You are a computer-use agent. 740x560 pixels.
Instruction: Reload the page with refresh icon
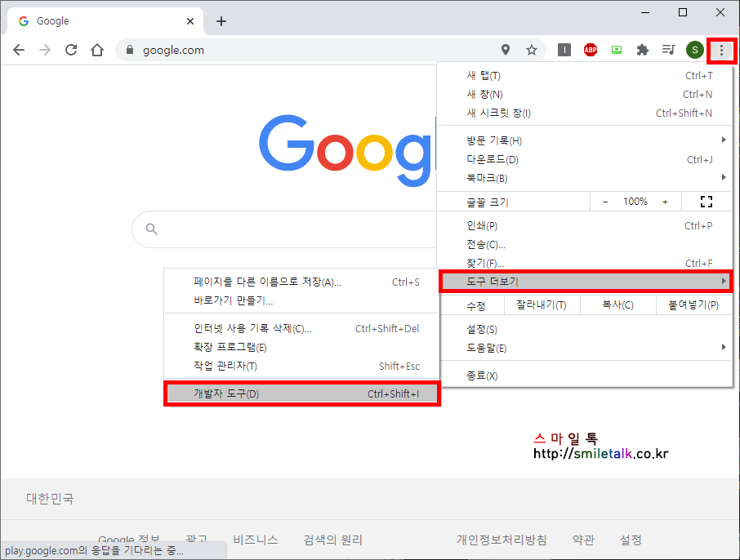click(x=71, y=50)
